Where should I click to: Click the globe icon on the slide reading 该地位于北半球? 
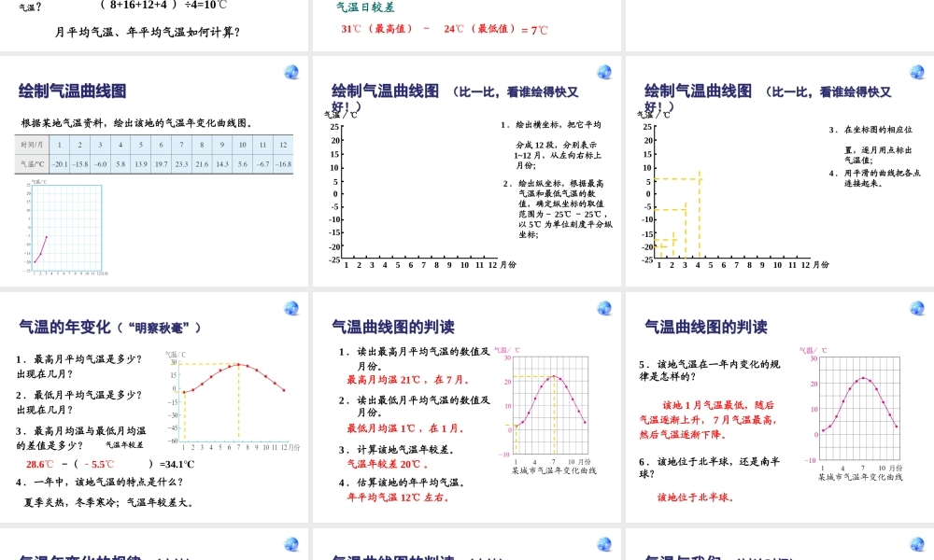917,308
